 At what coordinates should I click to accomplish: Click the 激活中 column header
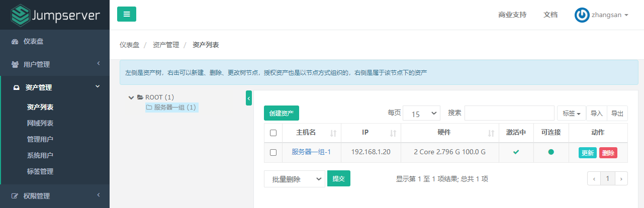click(x=516, y=133)
